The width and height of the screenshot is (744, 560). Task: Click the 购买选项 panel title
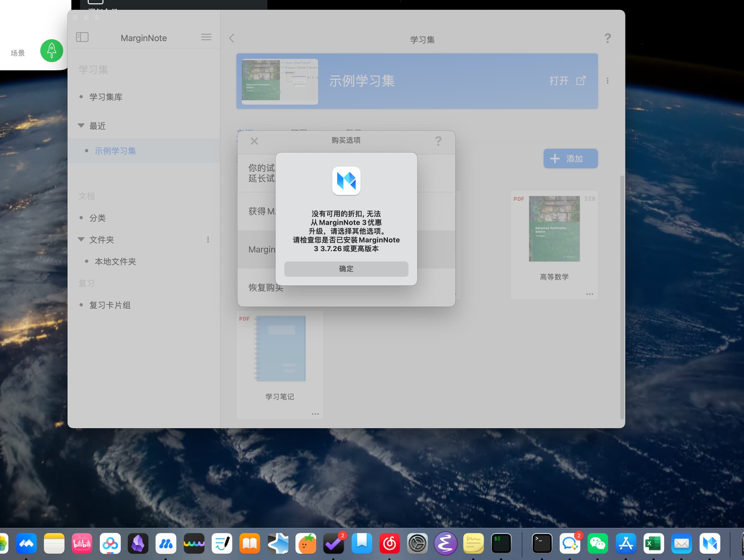[346, 140]
